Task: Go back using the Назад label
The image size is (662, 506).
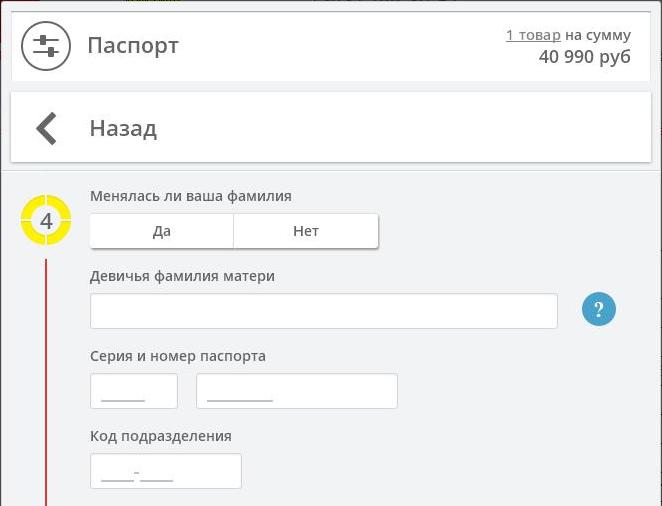Action: pyautogui.click(x=123, y=128)
